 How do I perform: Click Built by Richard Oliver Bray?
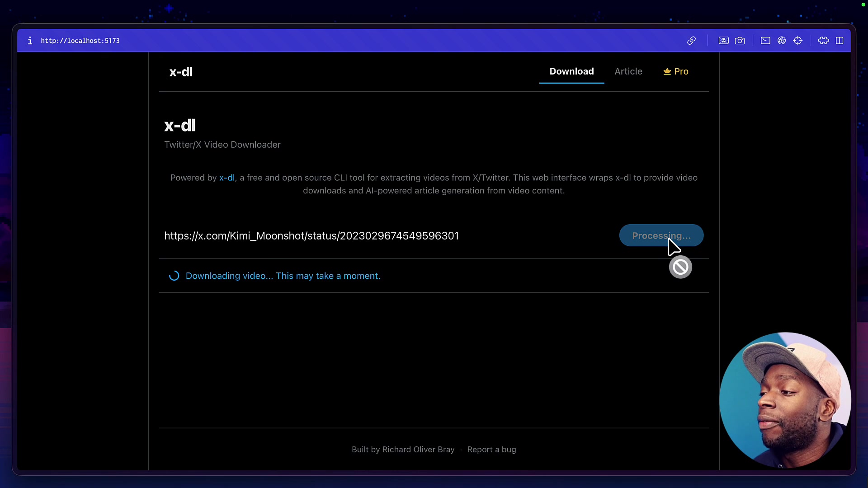tap(403, 449)
